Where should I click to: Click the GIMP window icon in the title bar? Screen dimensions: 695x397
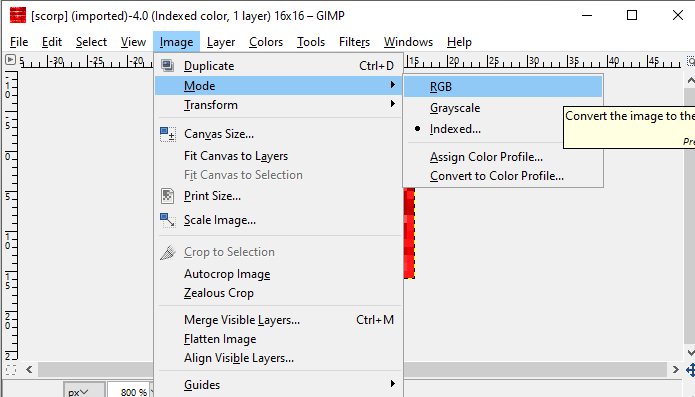point(18,16)
